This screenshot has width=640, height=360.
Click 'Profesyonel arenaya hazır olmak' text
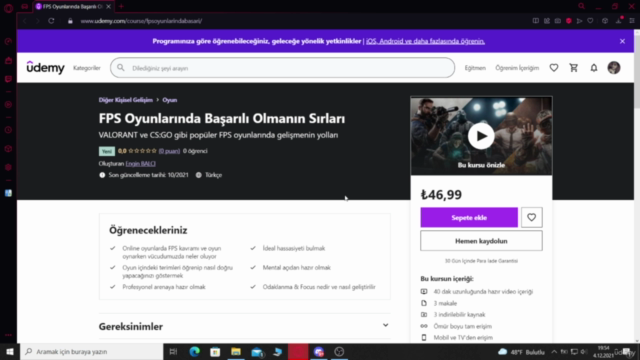point(164,287)
